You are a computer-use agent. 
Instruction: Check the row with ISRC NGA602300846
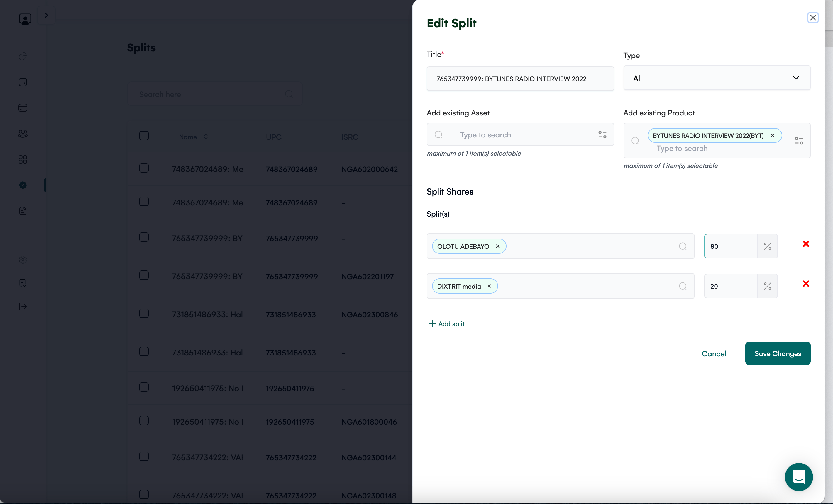point(144,314)
